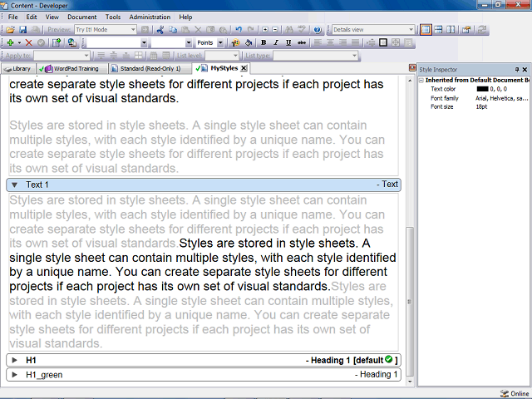
Task: Click the '- Heading 1' label of H1_green
Action: (376, 375)
